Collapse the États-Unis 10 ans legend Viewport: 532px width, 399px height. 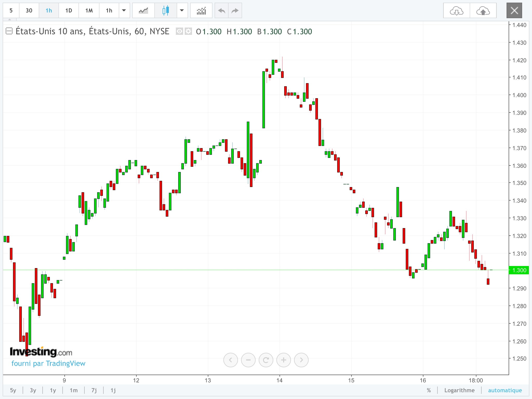pyautogui.click(x=9, y=31)
